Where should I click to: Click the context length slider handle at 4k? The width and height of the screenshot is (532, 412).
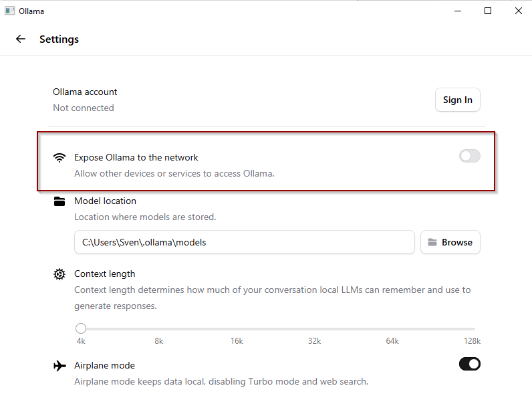point(81,328)
